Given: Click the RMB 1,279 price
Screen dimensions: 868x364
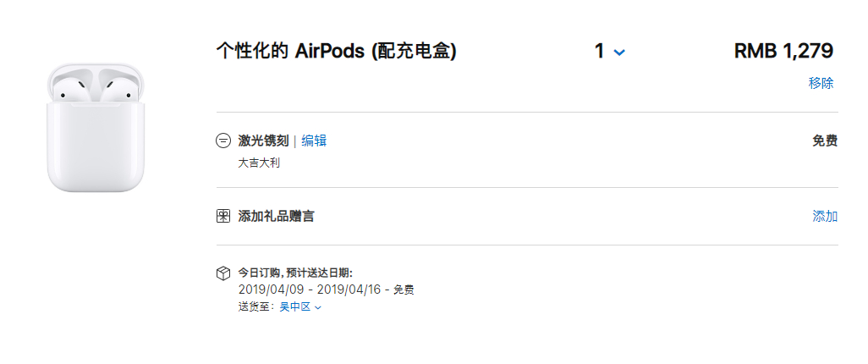Looking at the screenshot, I should (x=783, y=51).
